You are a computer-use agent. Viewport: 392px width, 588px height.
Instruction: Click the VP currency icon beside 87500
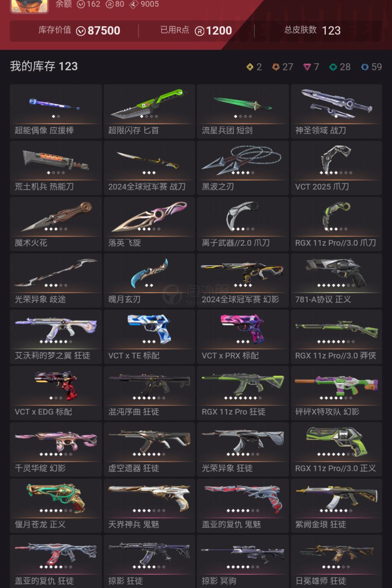tap(81, 31)
